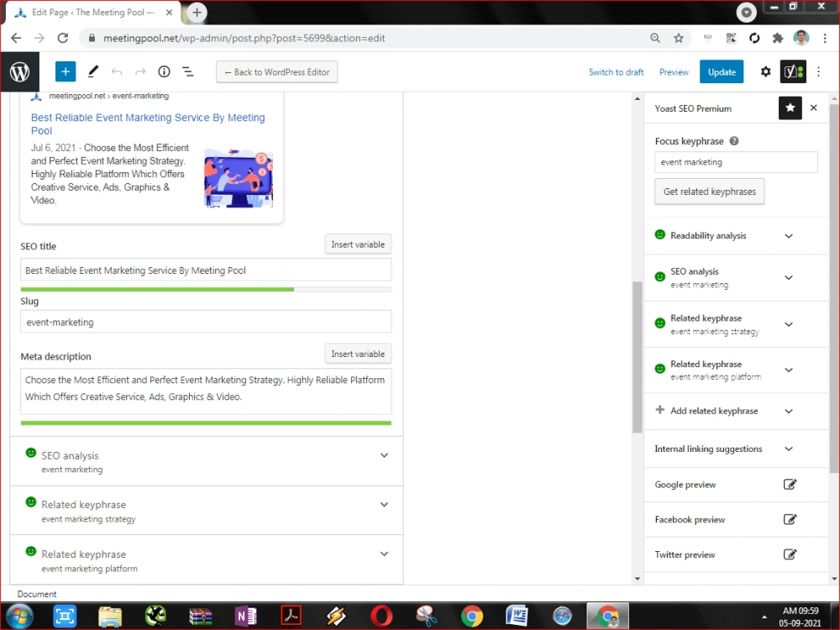Open the settings gear panel
The image size is (840, 630).
(x=765, y=71)
